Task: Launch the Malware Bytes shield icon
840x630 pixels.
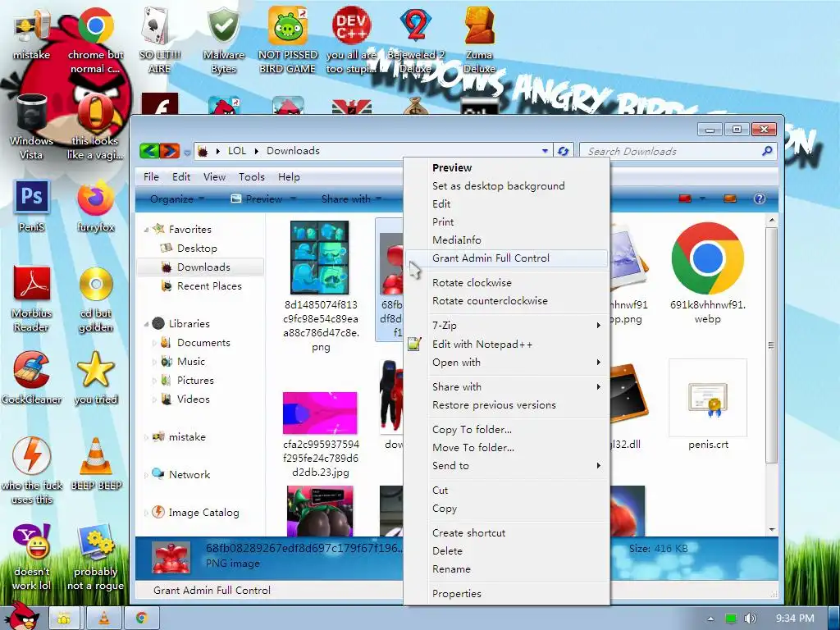Action: (223, 39)
